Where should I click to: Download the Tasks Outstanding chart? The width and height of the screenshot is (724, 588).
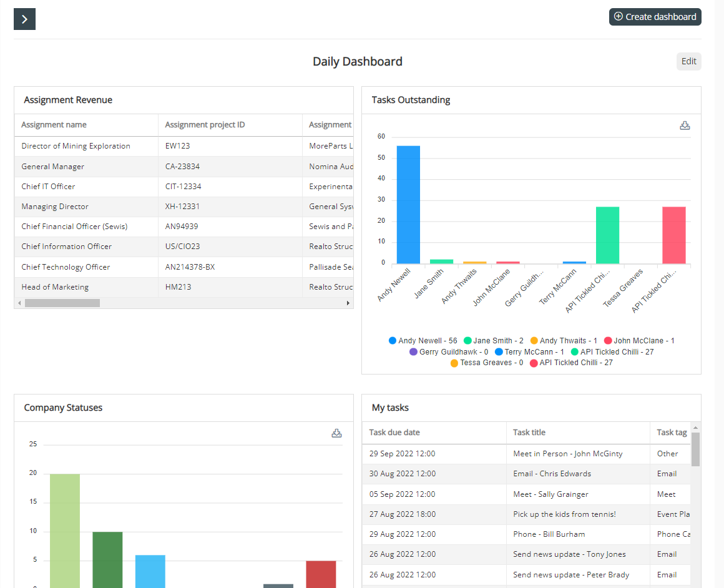click(x=685, y=125)
